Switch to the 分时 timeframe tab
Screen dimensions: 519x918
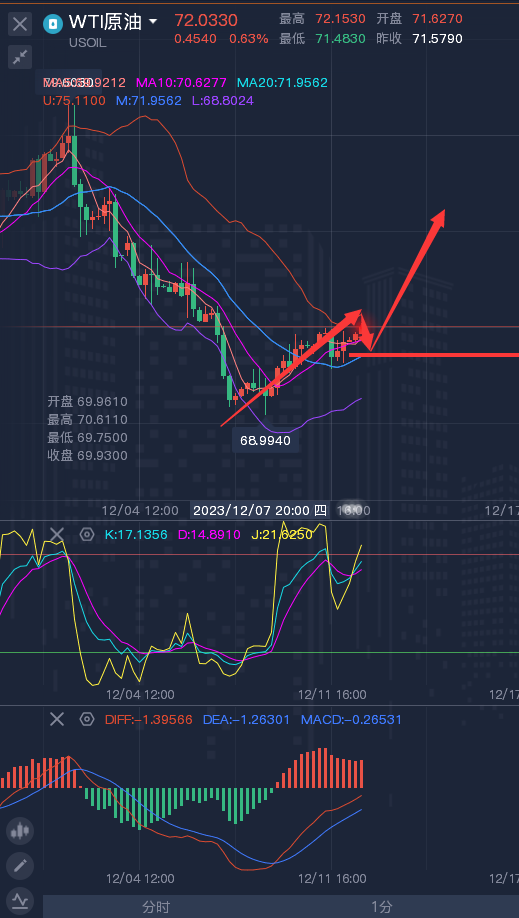[x=156, y=907]
